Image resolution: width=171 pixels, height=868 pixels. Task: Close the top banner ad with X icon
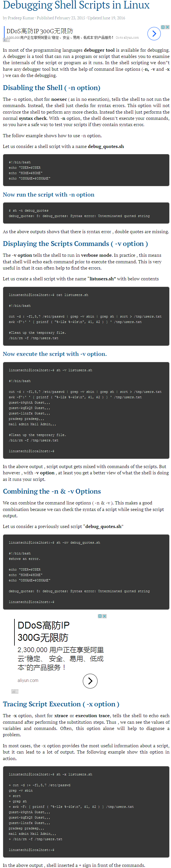pyautogui.click(x=167, y=27)
